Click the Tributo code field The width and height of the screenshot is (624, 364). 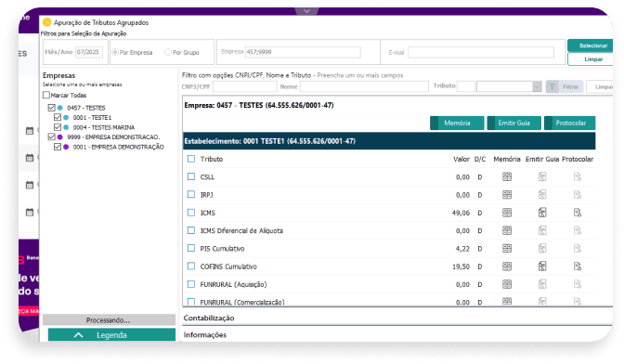[x=465, y=86]
